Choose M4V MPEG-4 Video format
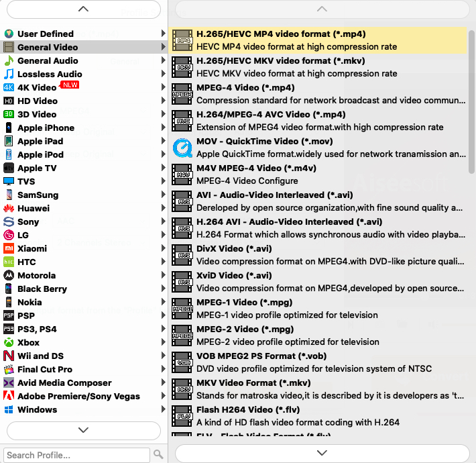This screenshot has height=463, width=476. pos(318,174)
